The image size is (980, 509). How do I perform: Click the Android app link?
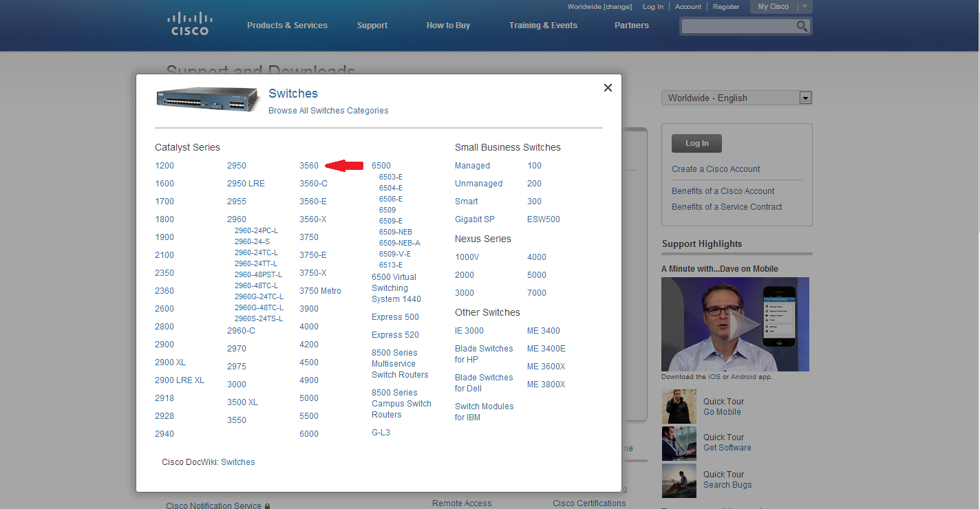coord(743,377)
